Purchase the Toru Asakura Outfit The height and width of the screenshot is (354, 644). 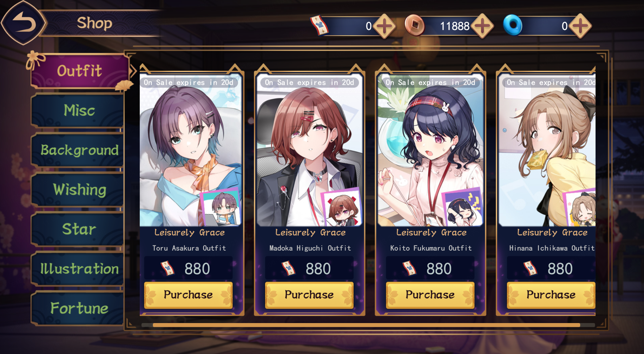[188, 295]
